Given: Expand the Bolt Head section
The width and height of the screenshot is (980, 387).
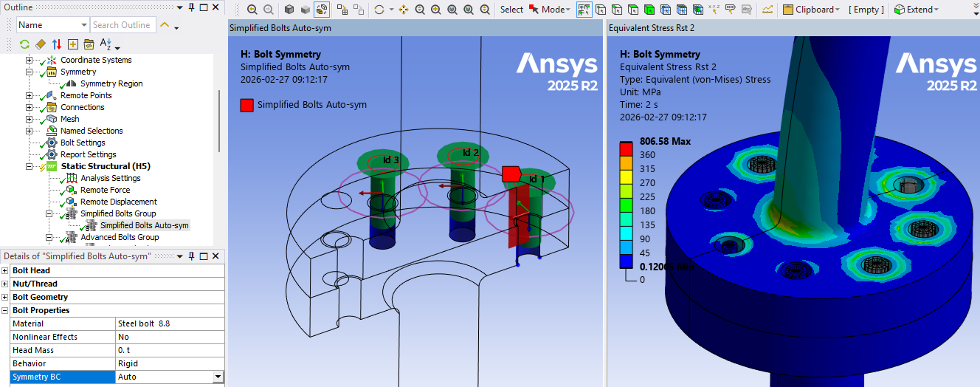Looking at the screenshot, I should click(5, 270).
